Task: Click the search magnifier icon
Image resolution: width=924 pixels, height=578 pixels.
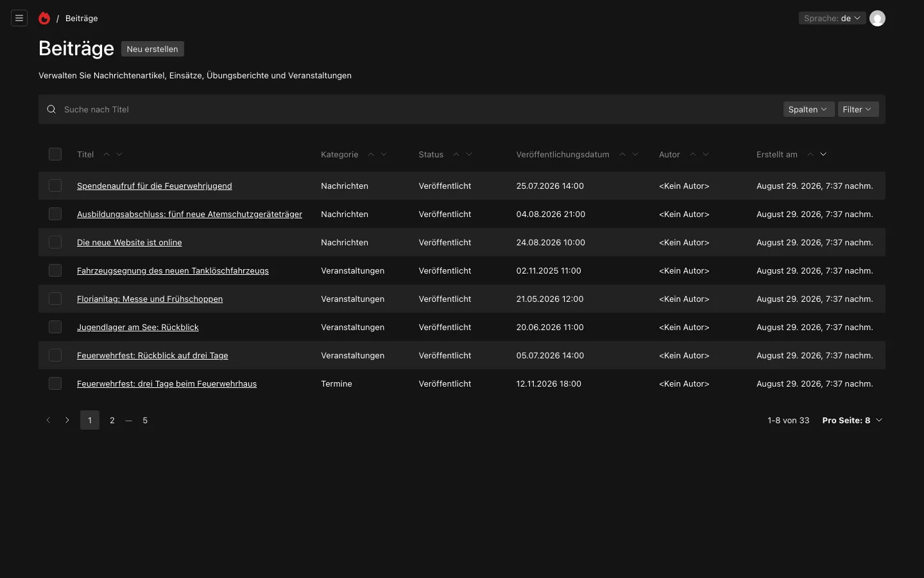Action: click(x=51, y=109)
